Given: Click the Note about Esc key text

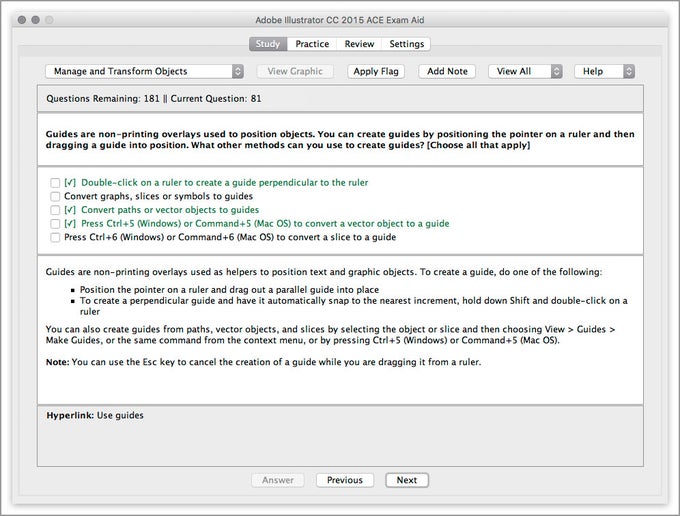Looking at the screenshot, I should [x=263, y=362].
